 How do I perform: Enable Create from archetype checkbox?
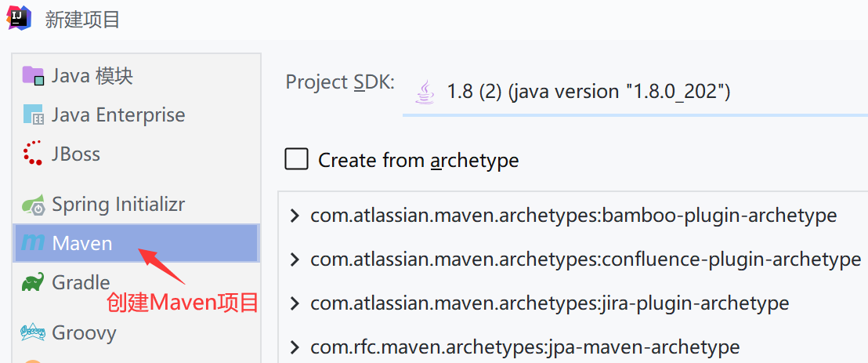pos(296,159)
